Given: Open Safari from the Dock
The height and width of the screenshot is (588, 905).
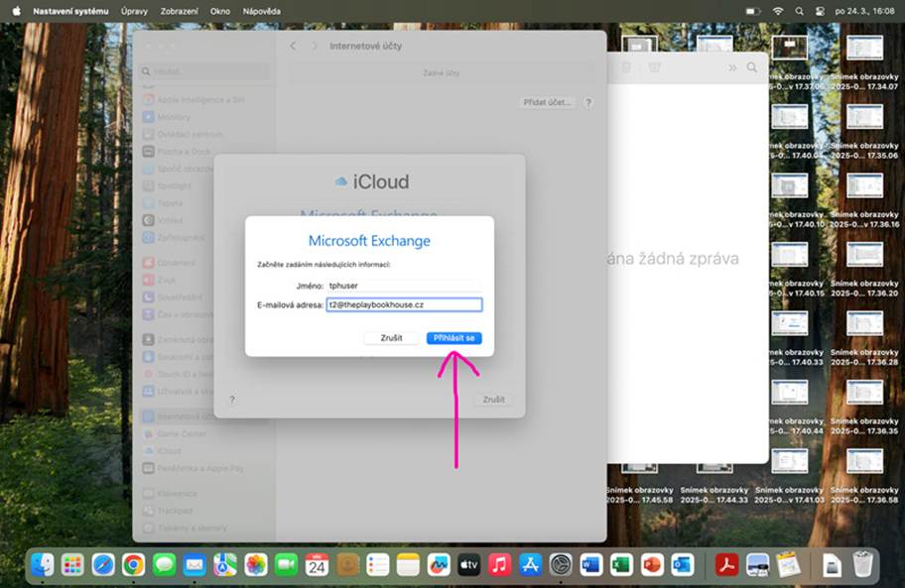Looking at the screenshot, I should click(103, 565).
